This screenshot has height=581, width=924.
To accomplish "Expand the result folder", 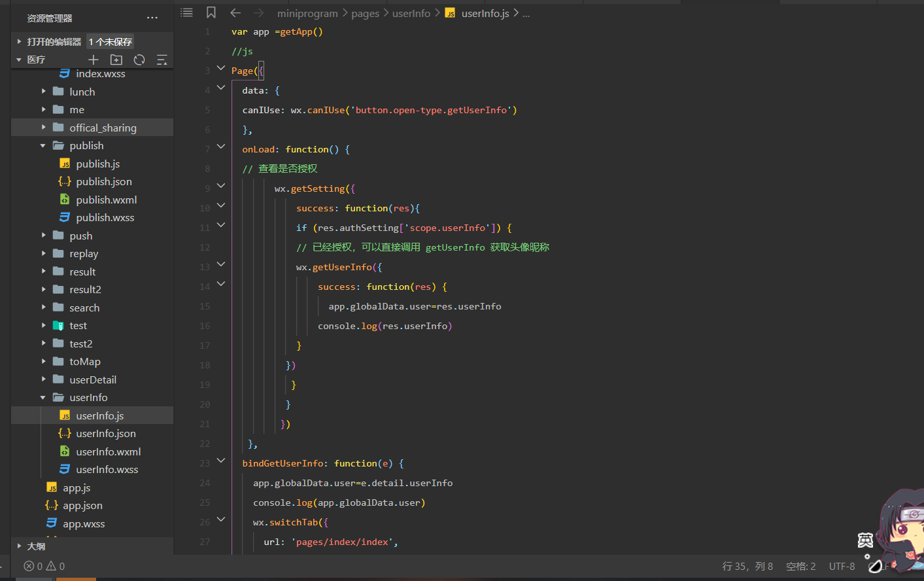I will 43,272.
